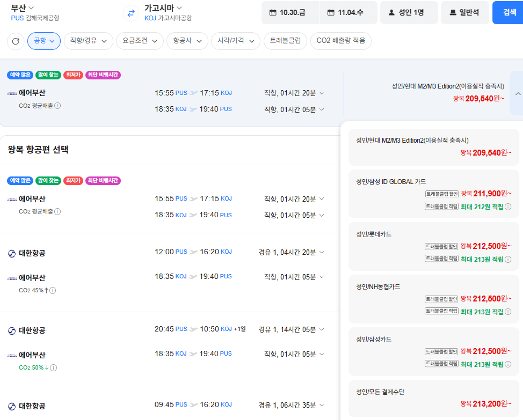Show CO2 평균배출 info in list's 에어부산 flight
523x420 pixels.
tap(57, 212)
